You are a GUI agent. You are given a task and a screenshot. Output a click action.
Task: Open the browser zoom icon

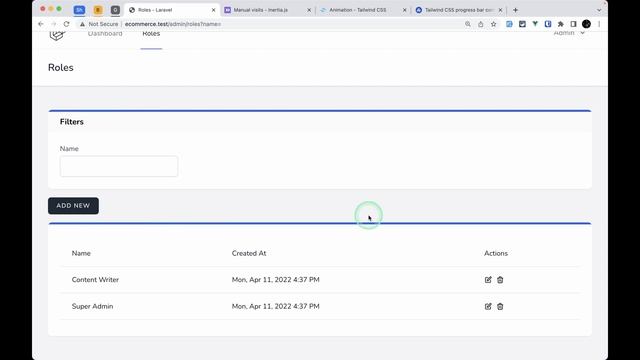pyautogui.click(x=468, y=24)
